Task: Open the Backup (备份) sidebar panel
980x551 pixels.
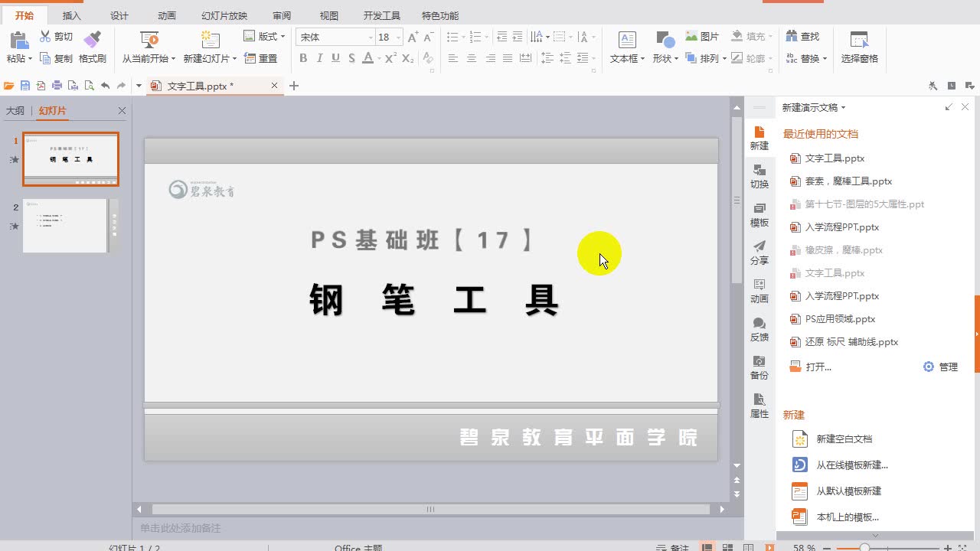Action: tap(759, 368)
